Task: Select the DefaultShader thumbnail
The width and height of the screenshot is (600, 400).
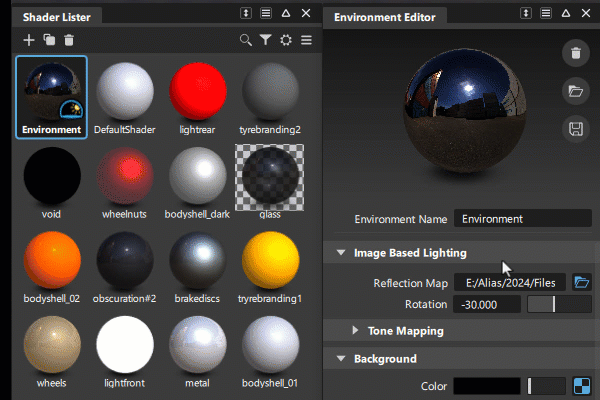Action: (125, 91)
